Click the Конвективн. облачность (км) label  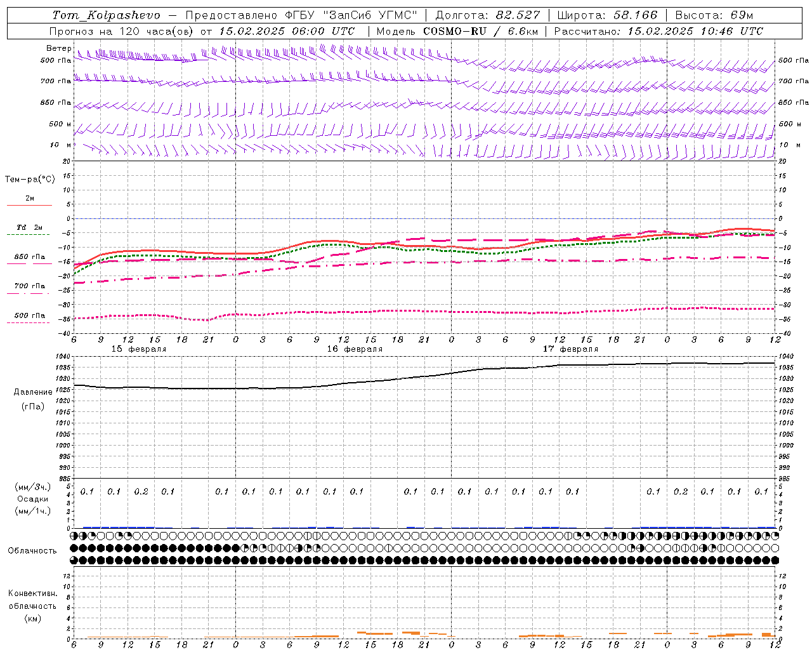pyautogui.click(x=32, y=606)
